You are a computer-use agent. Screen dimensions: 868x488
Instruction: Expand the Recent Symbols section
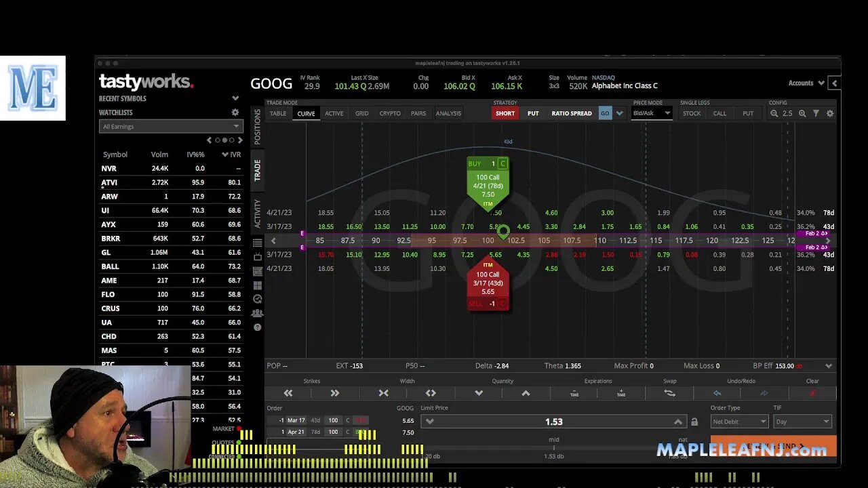pyautogui.click(x=235, y=98)
